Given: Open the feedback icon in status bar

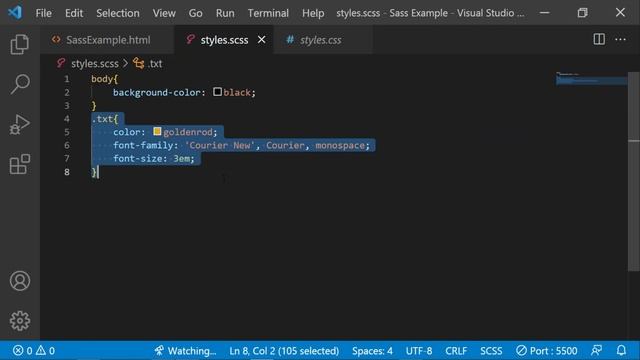Looking at the screenshot, I should pyautogui.click(x=596, y=350).
